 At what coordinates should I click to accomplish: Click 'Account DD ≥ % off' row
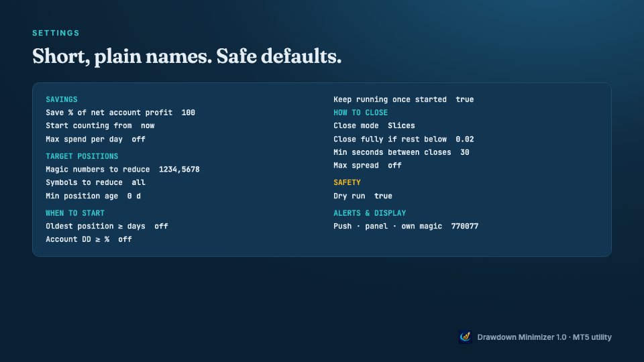coord(89,239)
